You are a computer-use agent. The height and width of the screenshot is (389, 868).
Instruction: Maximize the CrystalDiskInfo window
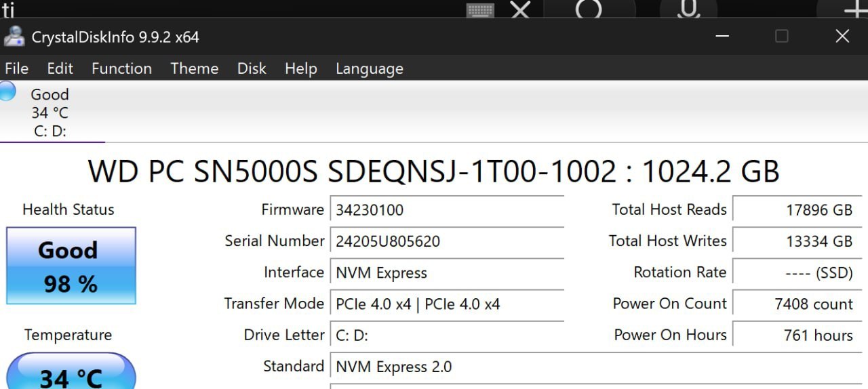pyautogui.click(x=782, y=37)
